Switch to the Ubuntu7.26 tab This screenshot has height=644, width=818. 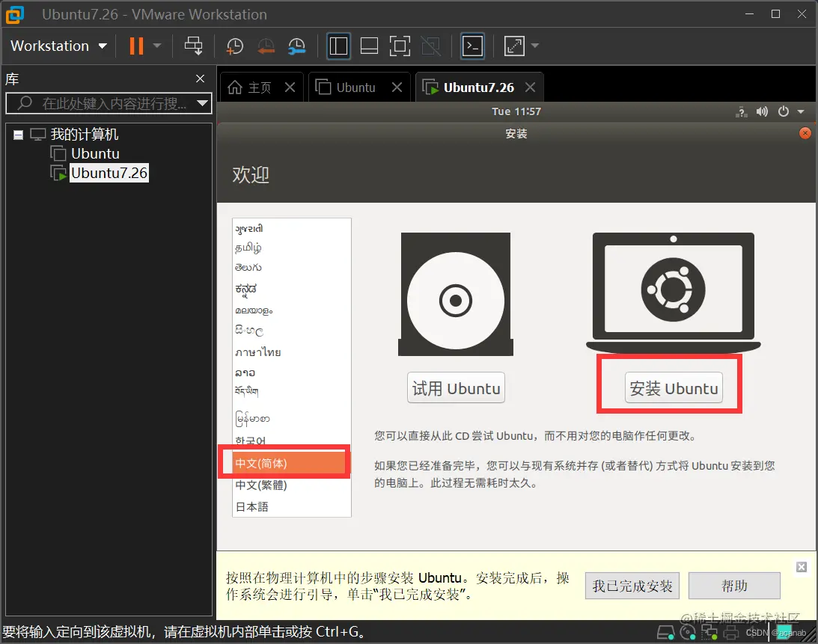468,87
